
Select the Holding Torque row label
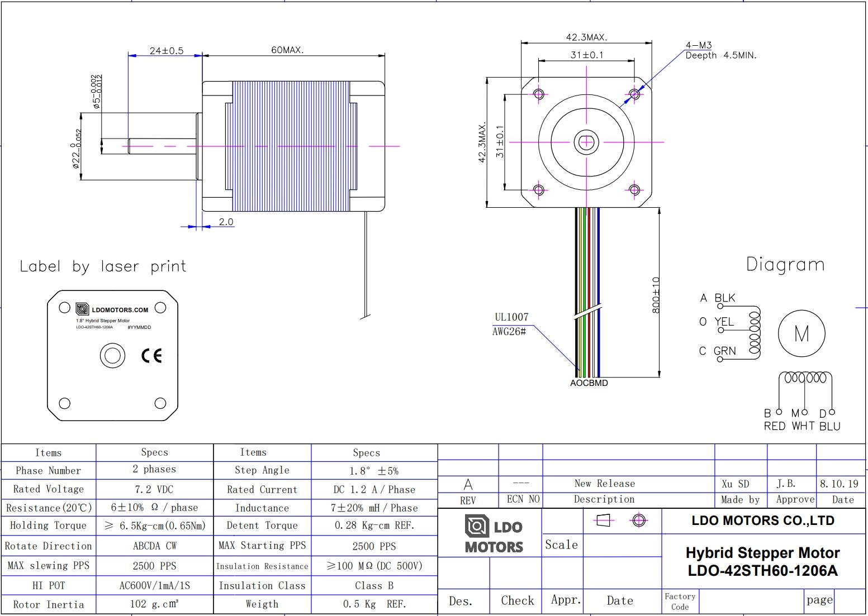48,526
